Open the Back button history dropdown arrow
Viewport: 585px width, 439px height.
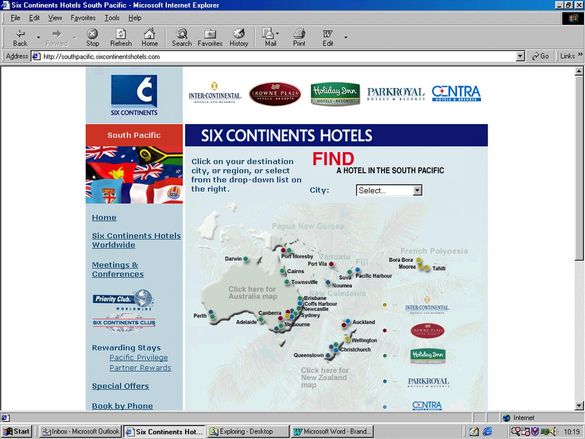[x=38, y=37]
